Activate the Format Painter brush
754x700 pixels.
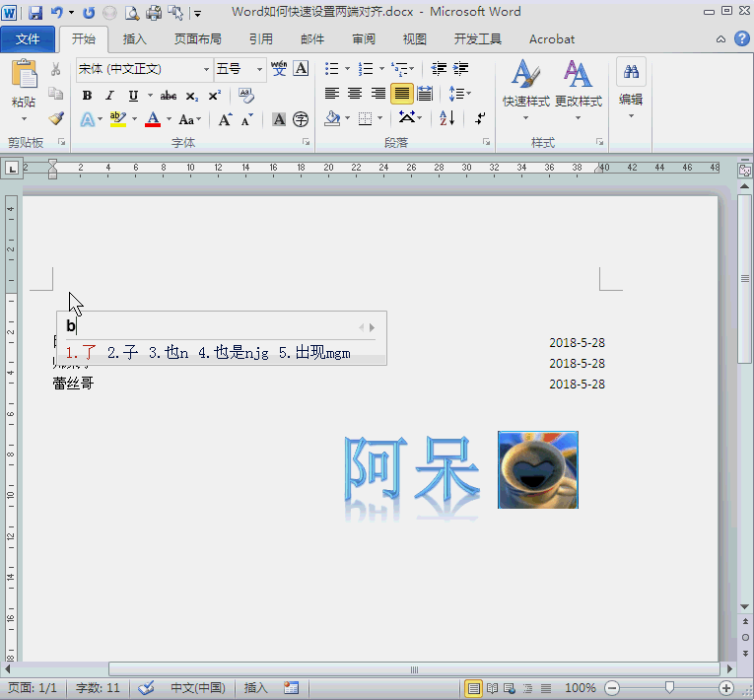(x=56, y=118)
